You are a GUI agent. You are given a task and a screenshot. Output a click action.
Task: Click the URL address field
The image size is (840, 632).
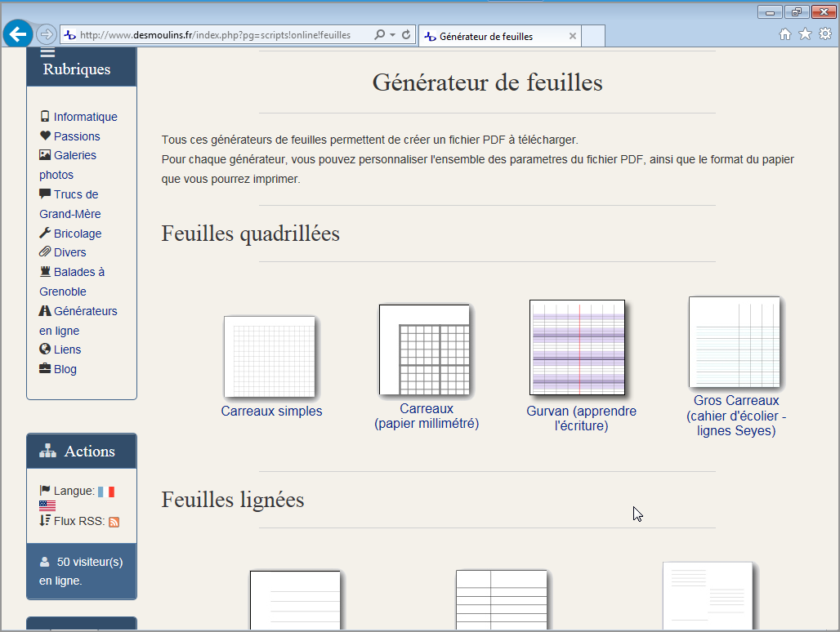pyautogui.click(x=215, y=35)
